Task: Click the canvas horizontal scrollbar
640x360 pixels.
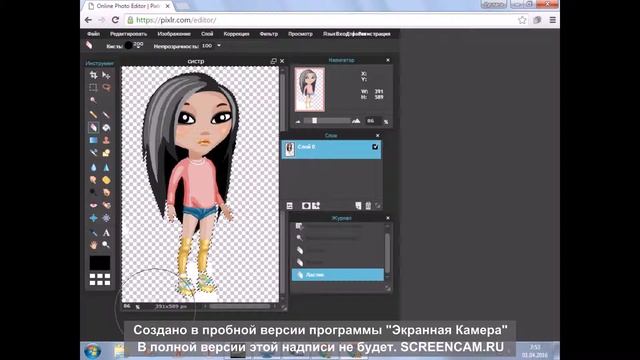Action: pyautogui.click(x=240, y=306)
